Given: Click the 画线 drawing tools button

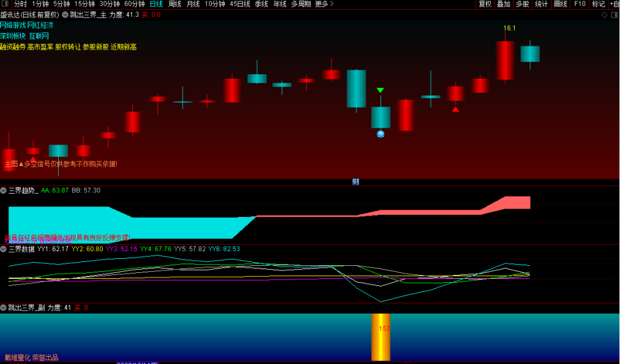Looking at the screenshot, I should (x=561, y=4).
